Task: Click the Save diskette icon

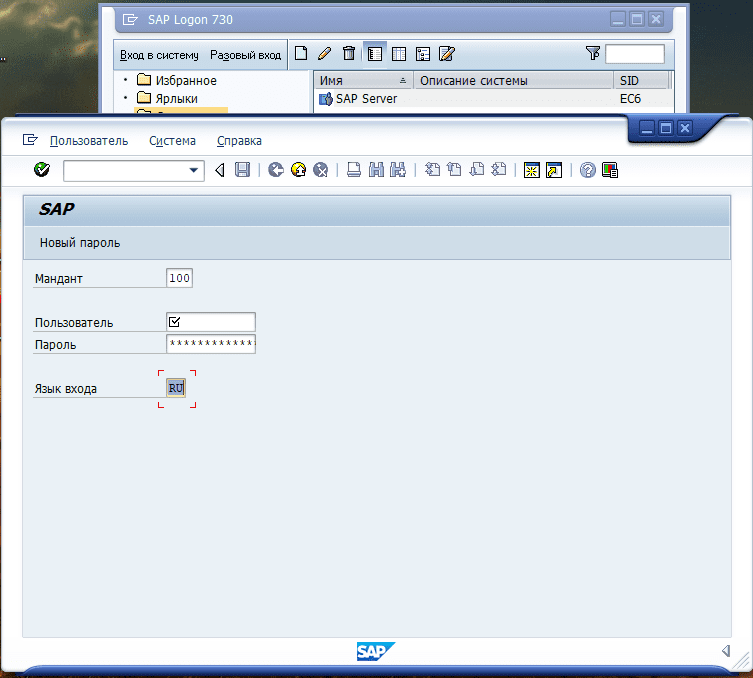Action: [x=242, y=170]
